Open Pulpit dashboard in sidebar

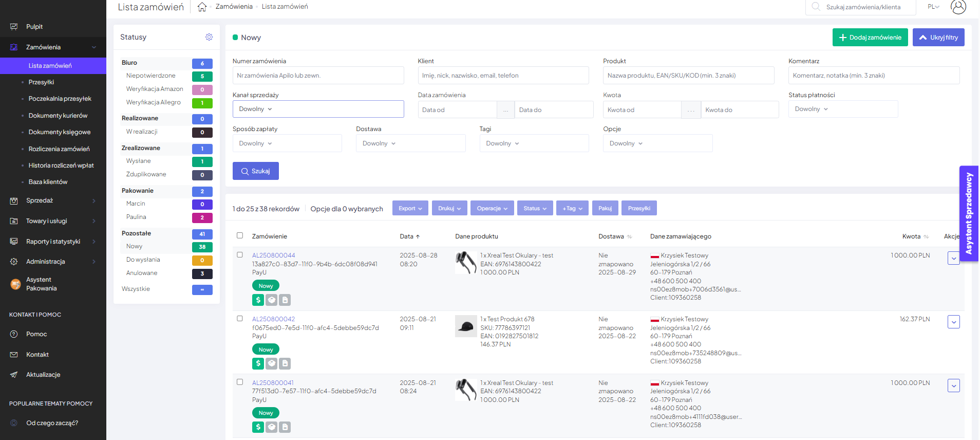pyautogui.click(x=34, y=27)
